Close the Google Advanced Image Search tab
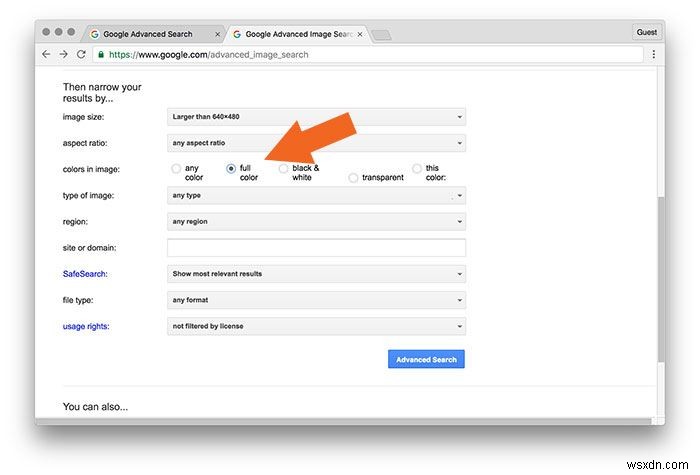 359,34
